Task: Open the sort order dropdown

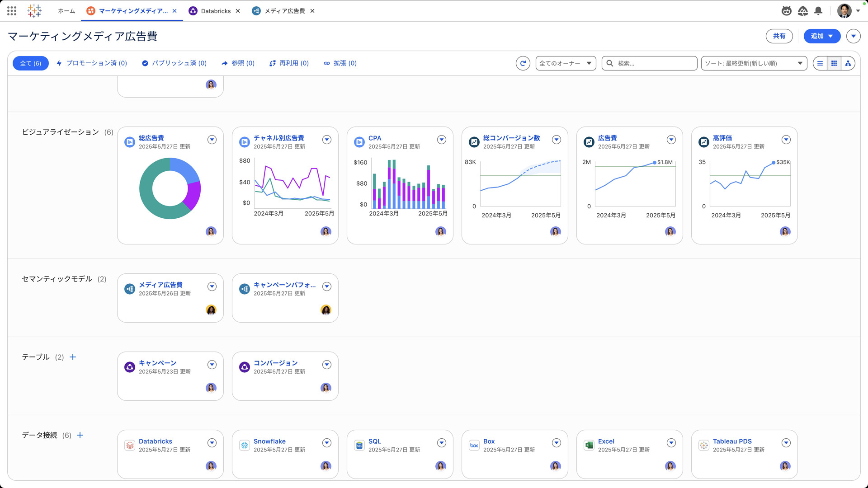Action: pyautogui.click(x=754, y=63)
